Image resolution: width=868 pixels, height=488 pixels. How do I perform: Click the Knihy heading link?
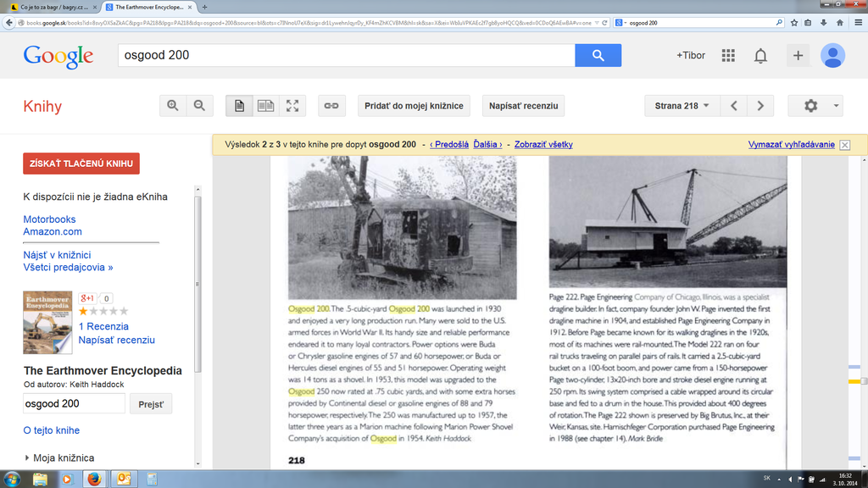(x=42, y=106)
